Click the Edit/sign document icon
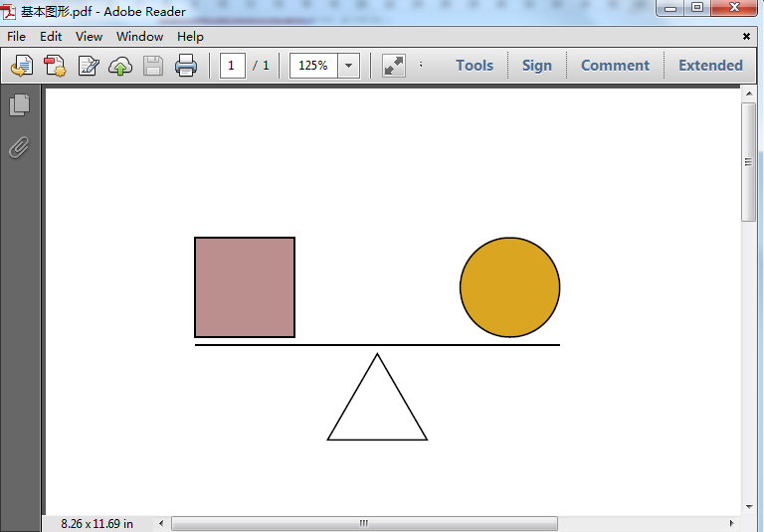The width and height of the screenshot is (764, 532). tap(89, 66)
